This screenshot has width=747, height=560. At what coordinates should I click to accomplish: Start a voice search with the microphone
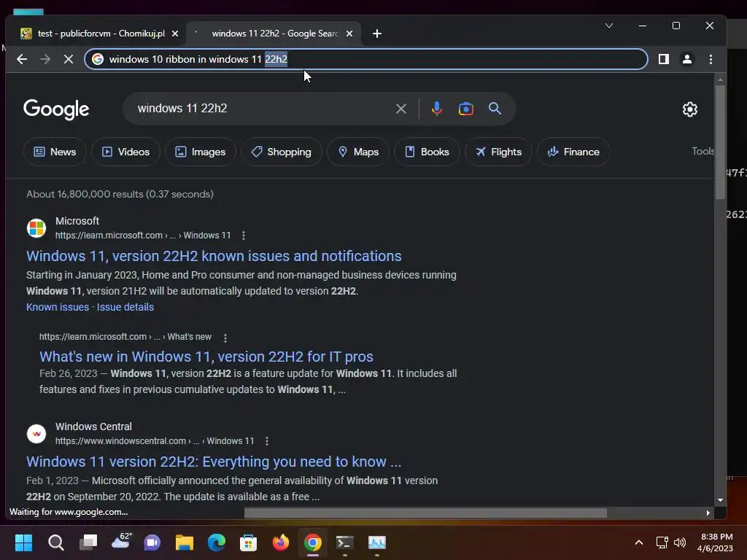coord(436,109)
